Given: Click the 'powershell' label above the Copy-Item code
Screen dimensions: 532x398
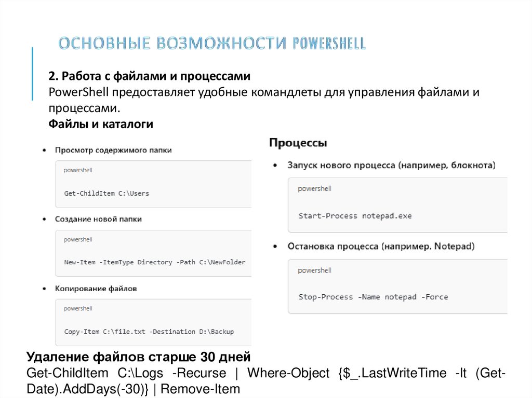Looking at the screenshot, I should pyautogui.click(x=78, y=309).
